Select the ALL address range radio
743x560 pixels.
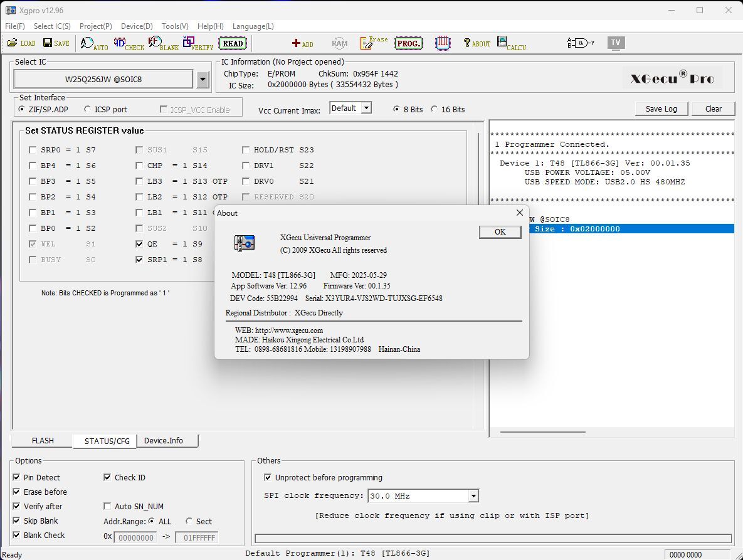[152, 521]
